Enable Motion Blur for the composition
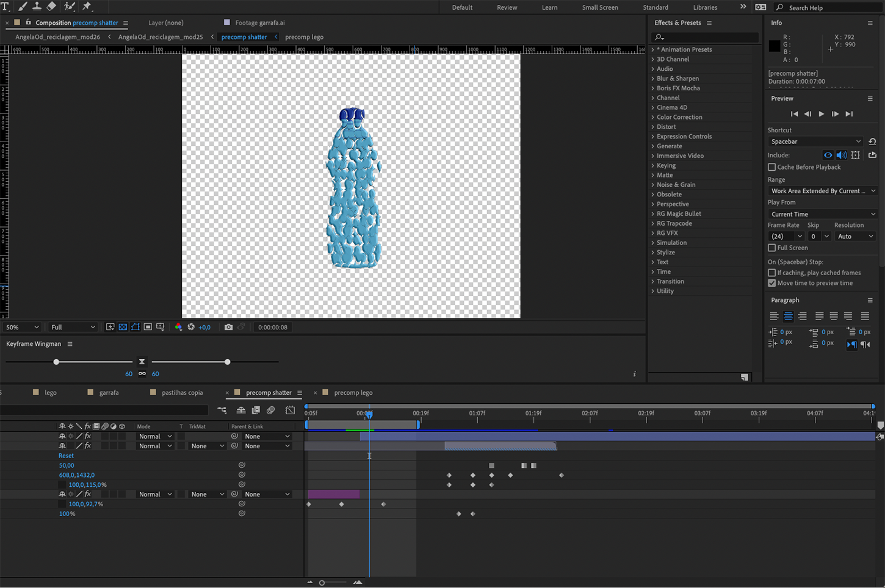 (x=271, y=411)
